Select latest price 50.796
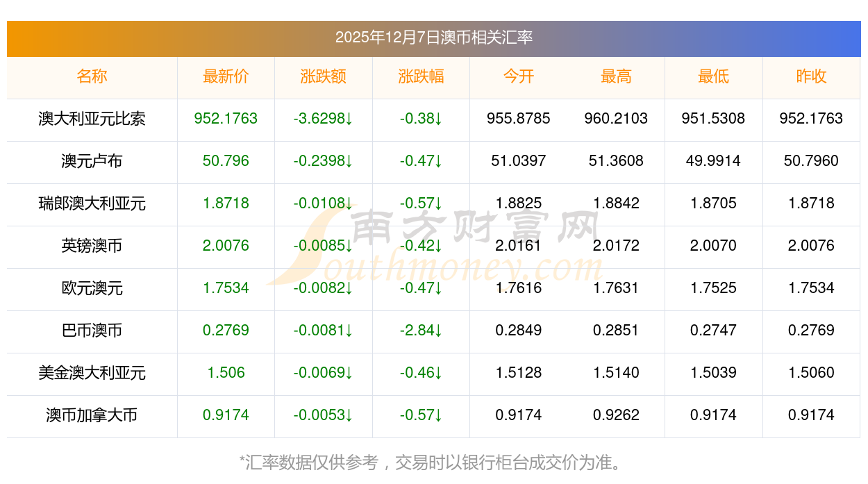868x484 pixels. [x=226, y=161]
